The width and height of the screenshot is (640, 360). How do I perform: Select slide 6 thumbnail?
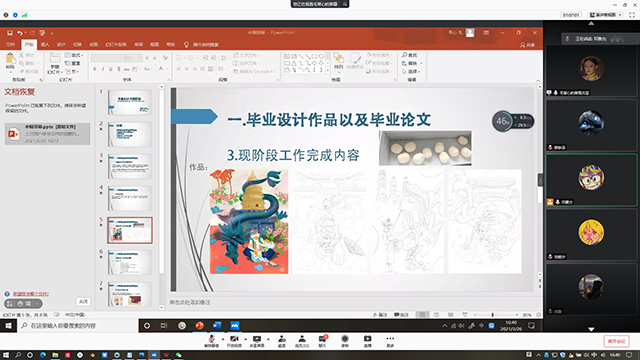[x=129, y=262]
